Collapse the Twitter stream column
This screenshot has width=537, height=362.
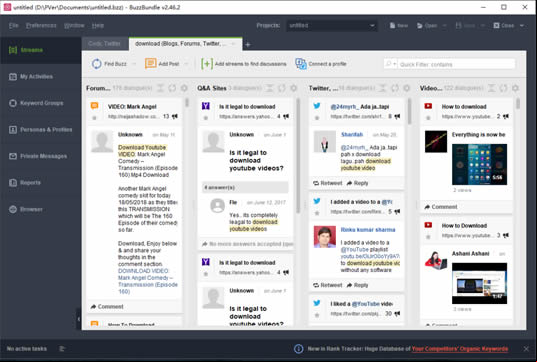pyautogui.click(x=383, y=88)
